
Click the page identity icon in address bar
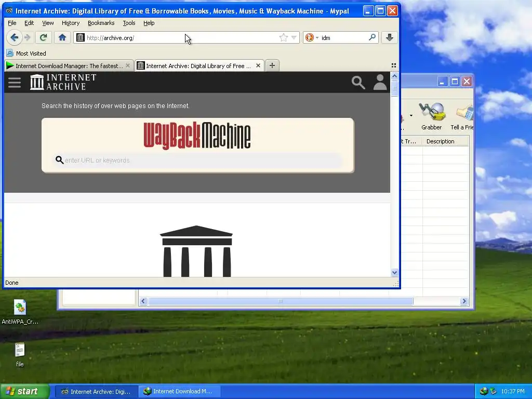[x=80, y=37]
